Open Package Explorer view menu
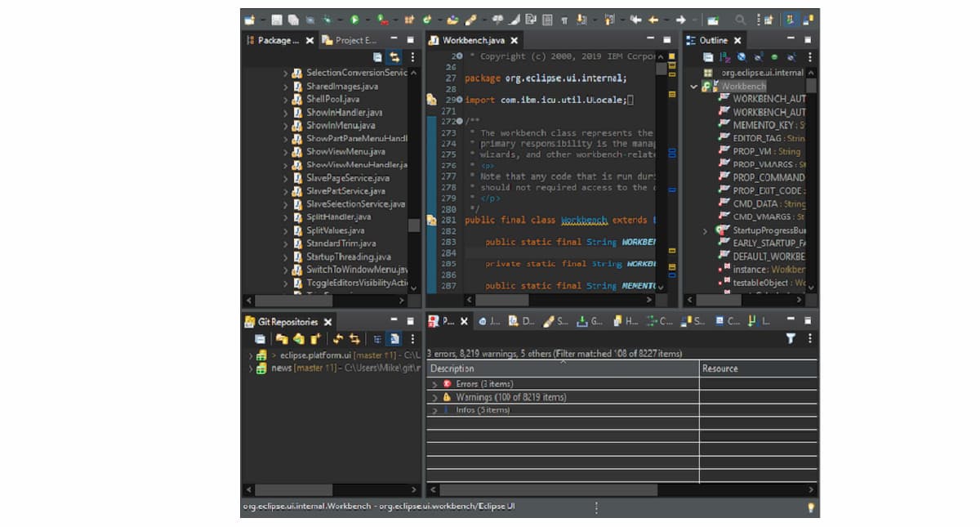The width and height of the screenshot is (980, 527). [x=412, y=57]
